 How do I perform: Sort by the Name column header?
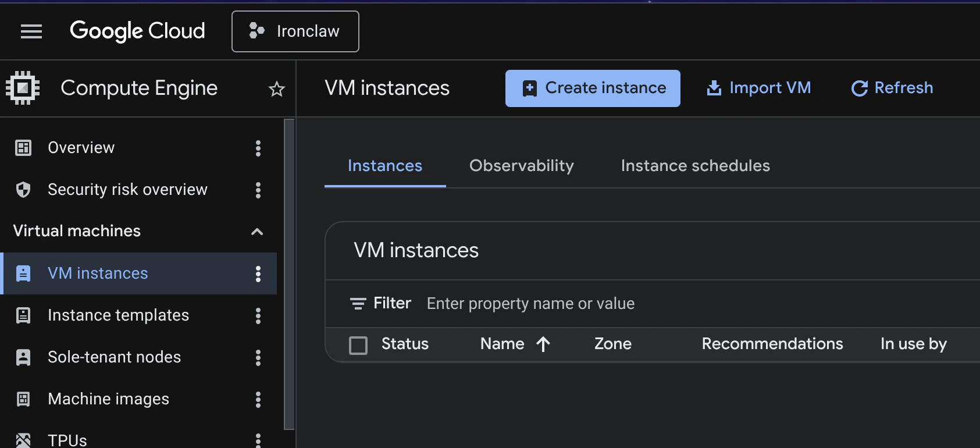503,344
